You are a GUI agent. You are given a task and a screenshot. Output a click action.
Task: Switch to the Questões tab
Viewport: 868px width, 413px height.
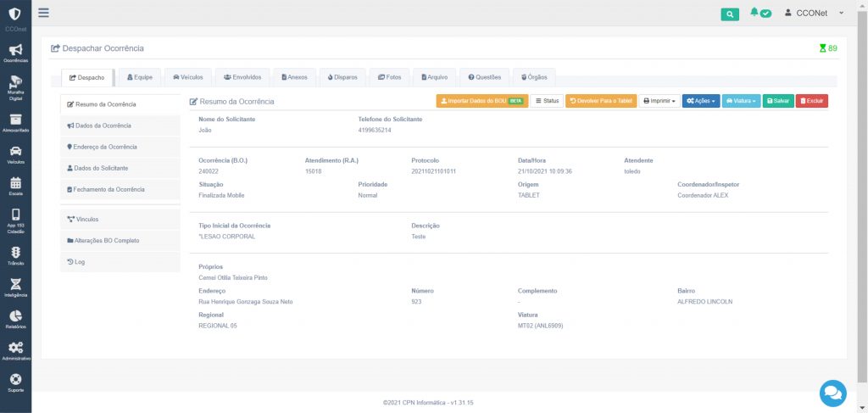[x=484, y=77]
